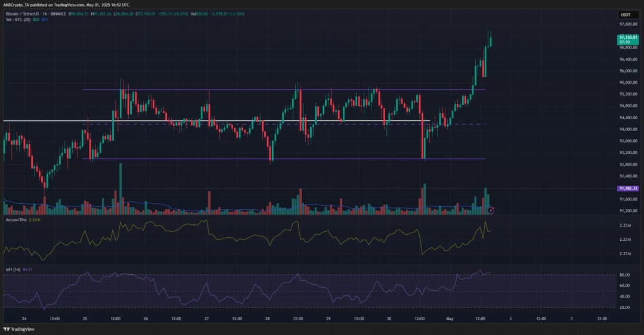The image size is (644, 335).
Task: Click the May date on time axis
Action: pos(450,318)
